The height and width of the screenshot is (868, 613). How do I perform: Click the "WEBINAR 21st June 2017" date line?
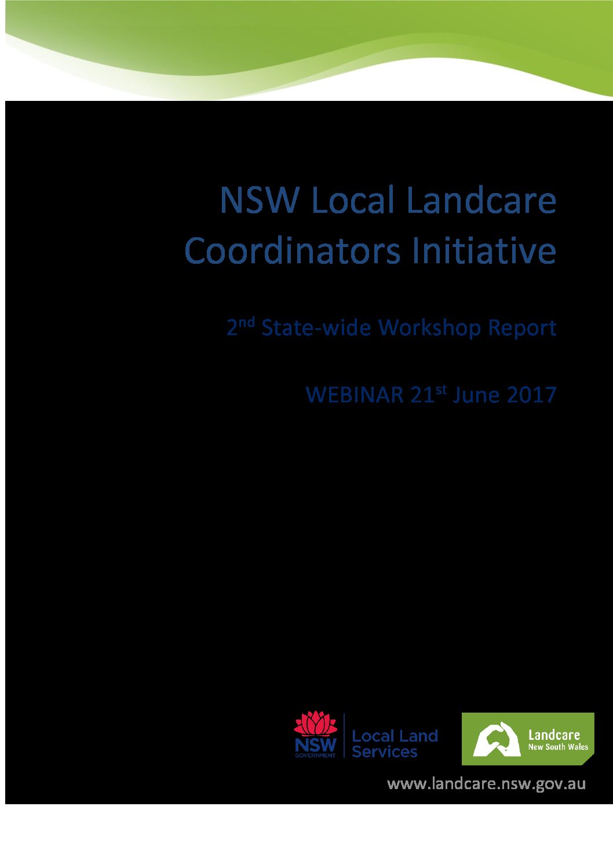tap(431, 394)
